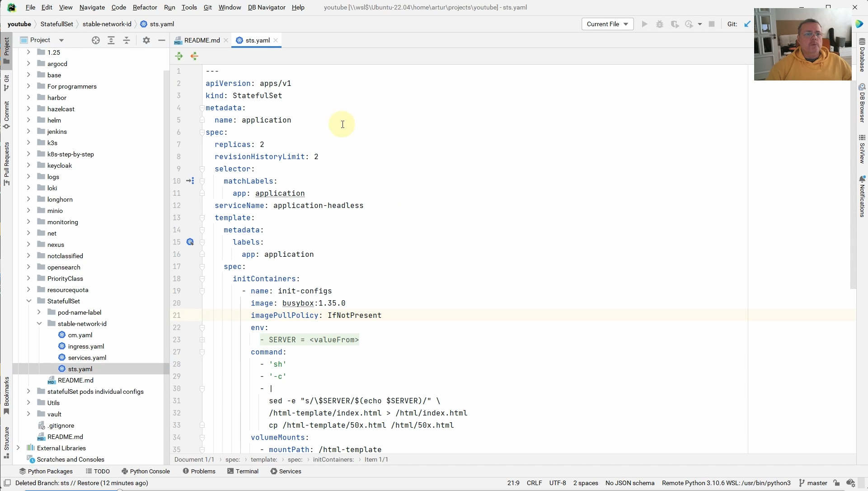Open Pull Requests tool window
The image size is (868, 491).
(x=6, y=164)
